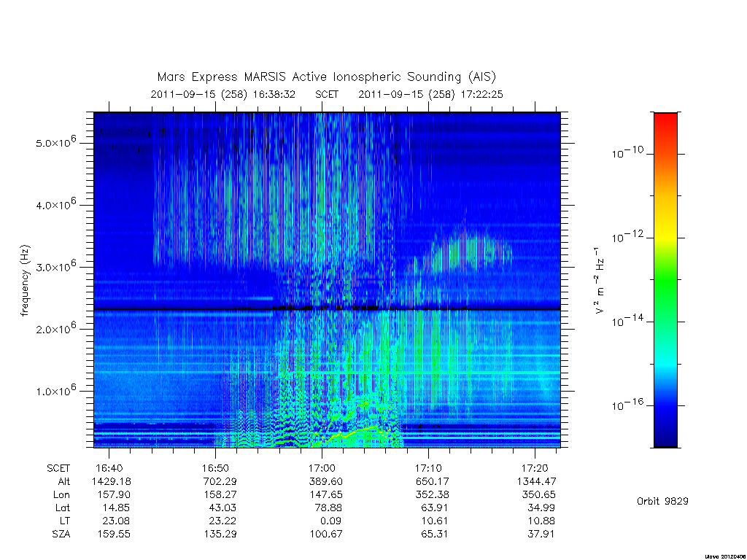Click the colorbar '10^-10' tick label
This screenshot has width=747, height=560.
(627, 152)
